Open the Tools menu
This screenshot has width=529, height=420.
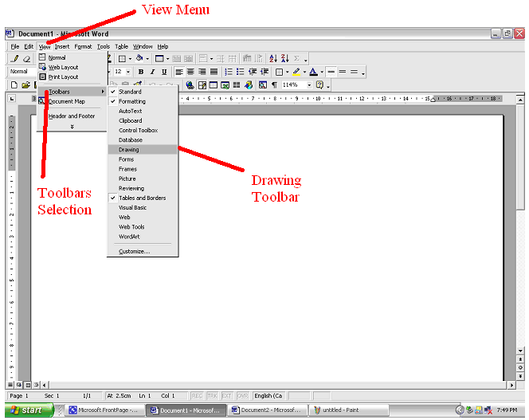(x=104, y=46)
